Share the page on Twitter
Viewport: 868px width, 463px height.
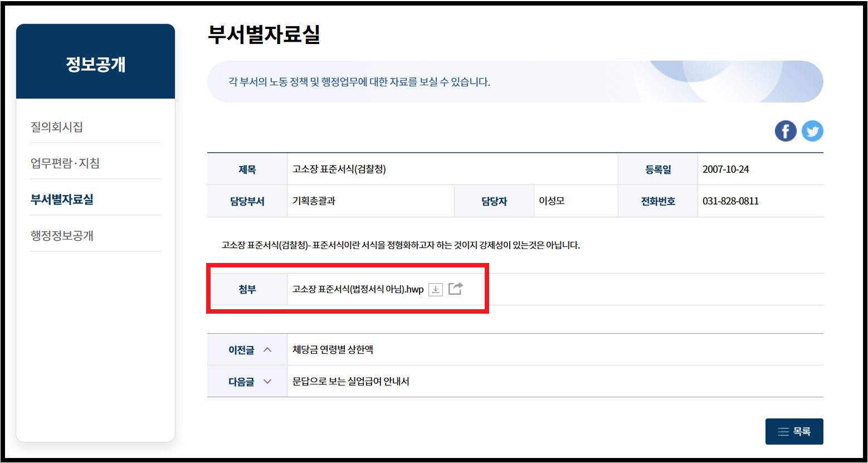(812, 131)
